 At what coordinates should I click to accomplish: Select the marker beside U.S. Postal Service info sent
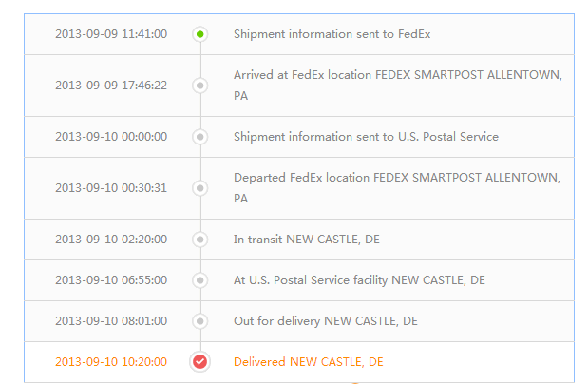[x=199, y=137]
